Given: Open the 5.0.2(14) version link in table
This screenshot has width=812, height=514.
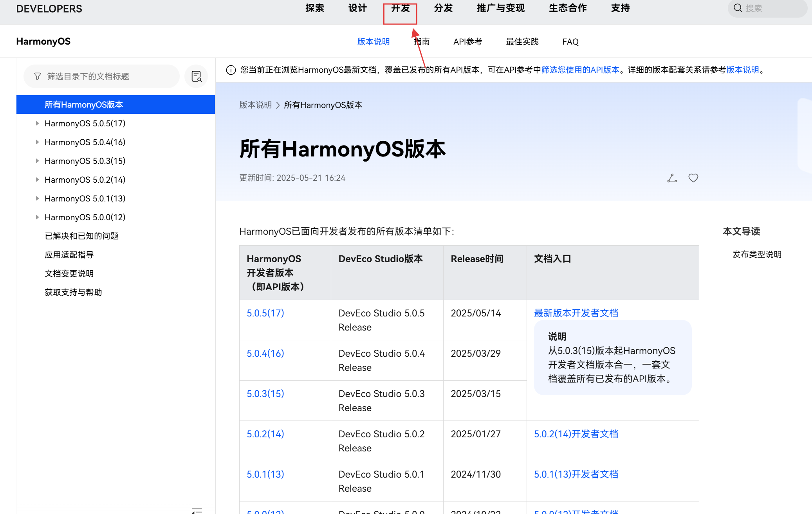Looking at the screenshot, I should (265, 434).
